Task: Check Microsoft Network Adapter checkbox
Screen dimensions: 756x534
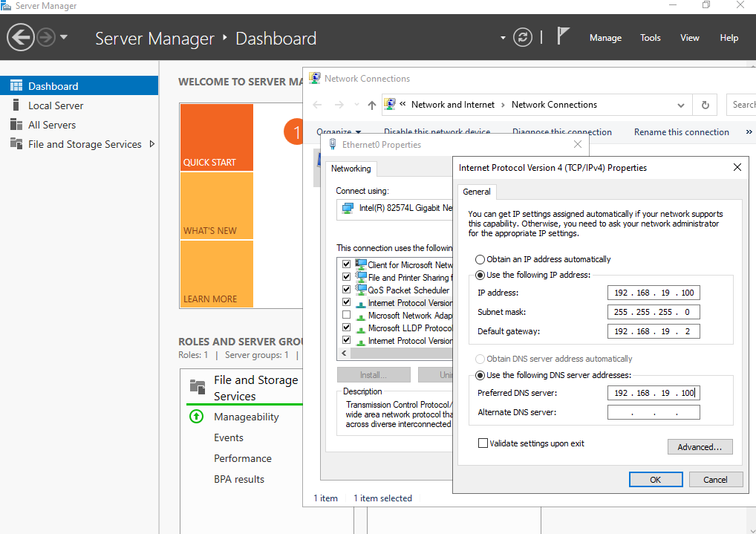Action: 346,316
